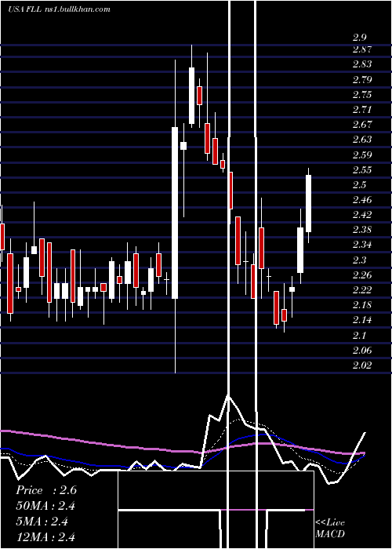Click the 2.55 price axis label

[x=362, y=170]
